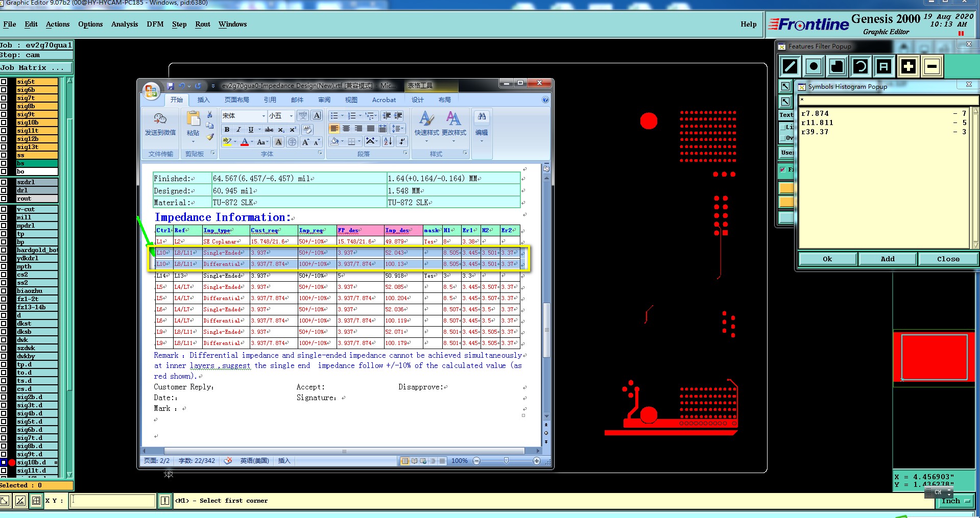The height and width of the screenshot is (518, 980).
Task: Click the Cut scissors icon in Word
Action: click(209, 115)
